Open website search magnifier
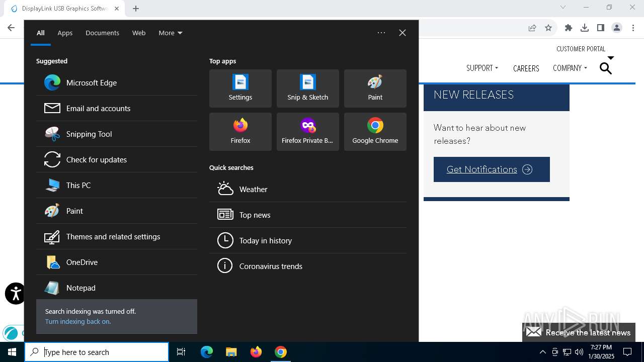The height and width of the screenshot is (362, 644). (606, 68)
